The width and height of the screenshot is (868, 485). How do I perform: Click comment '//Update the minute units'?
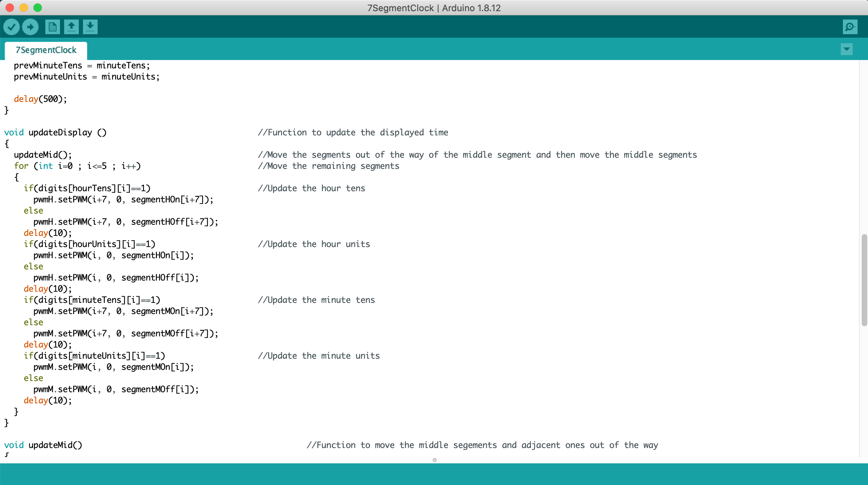[x=319, y=356]
